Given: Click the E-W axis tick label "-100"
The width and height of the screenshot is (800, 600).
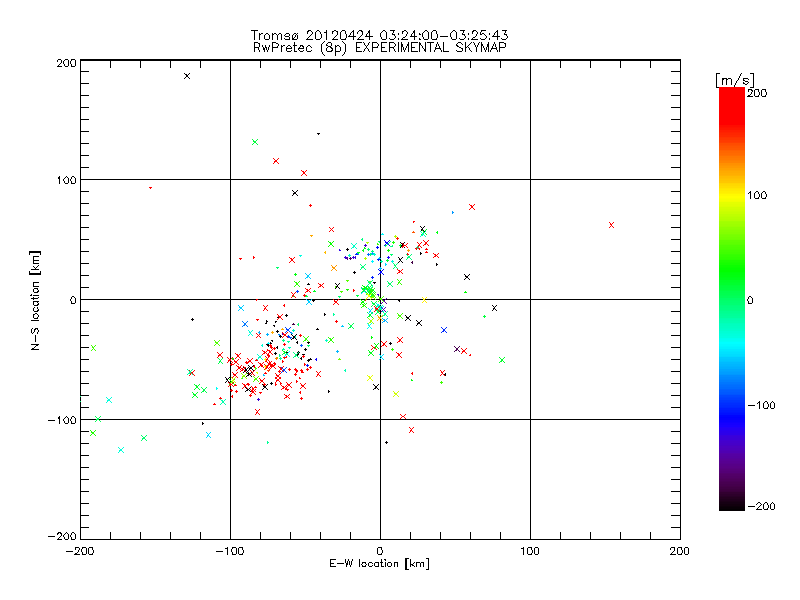Looking at the screenshot, I should click(230, 551).
